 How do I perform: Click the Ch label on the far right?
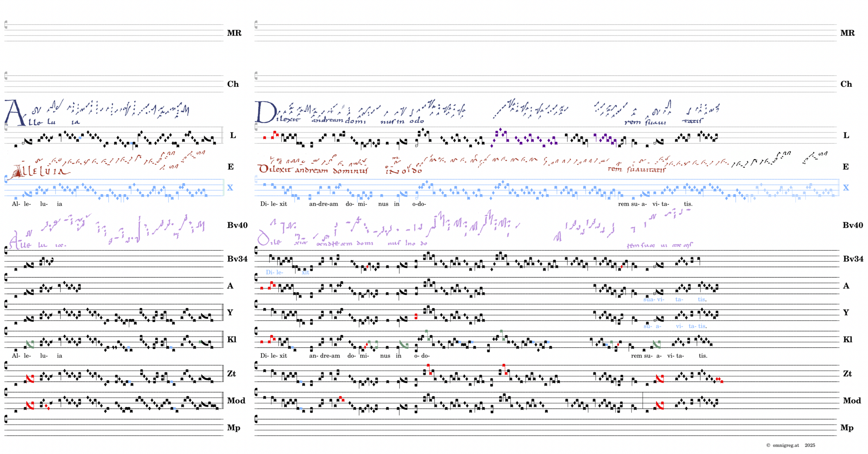tap(846, 84)
